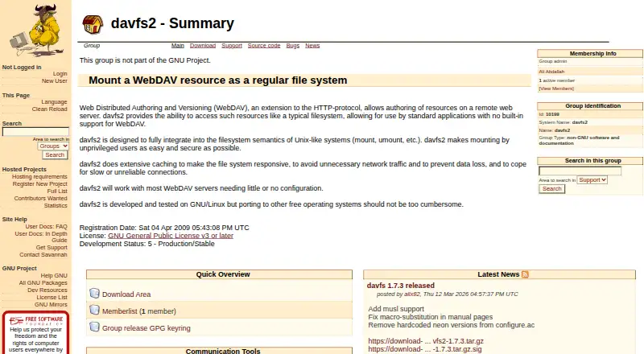644x354 pixels.
Task: Click the View Members link
Action: coord(556,88)
